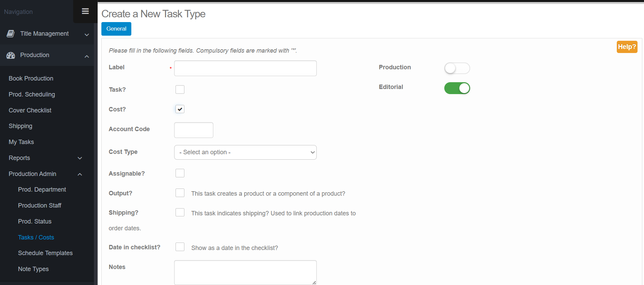Screen dimensions: 644x285
Task: Focus the Account Code input box
Action: tap(194, 130)
